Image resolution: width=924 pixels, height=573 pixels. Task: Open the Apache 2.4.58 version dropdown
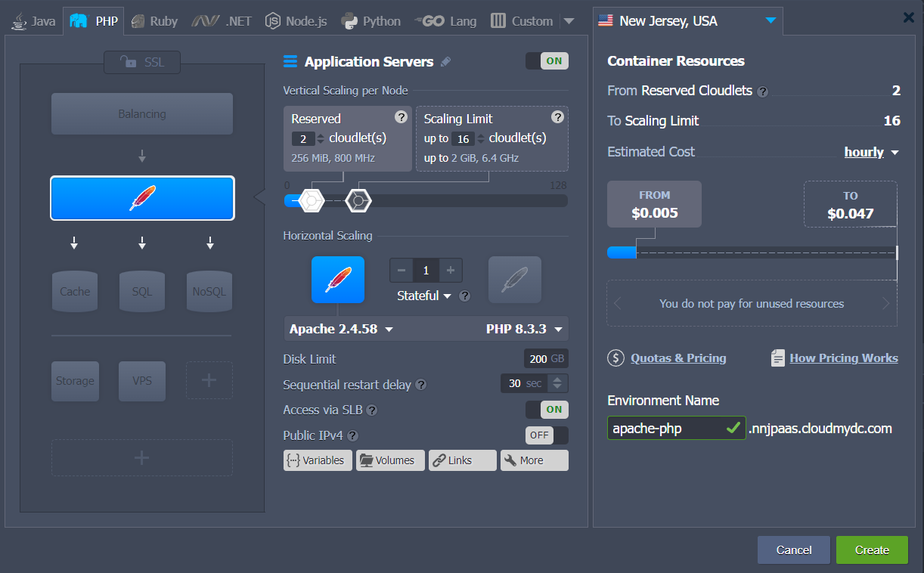341,329
